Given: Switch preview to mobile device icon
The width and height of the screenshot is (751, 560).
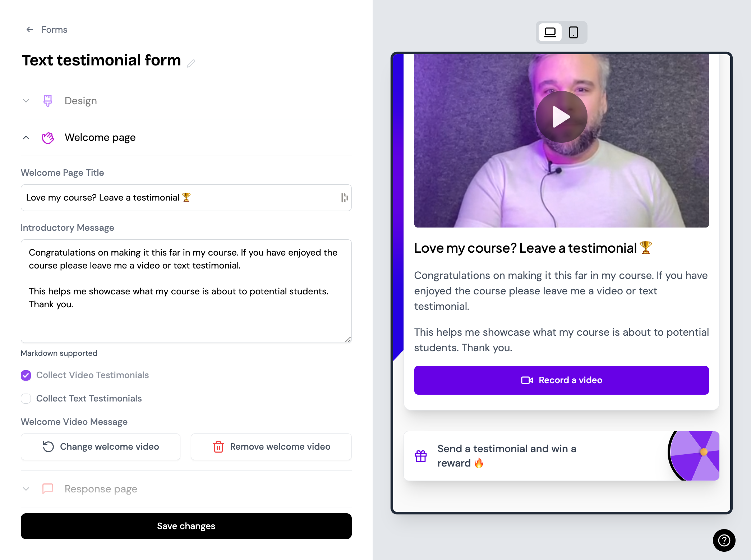Looking at the screenshot, I should click(573, 32).
